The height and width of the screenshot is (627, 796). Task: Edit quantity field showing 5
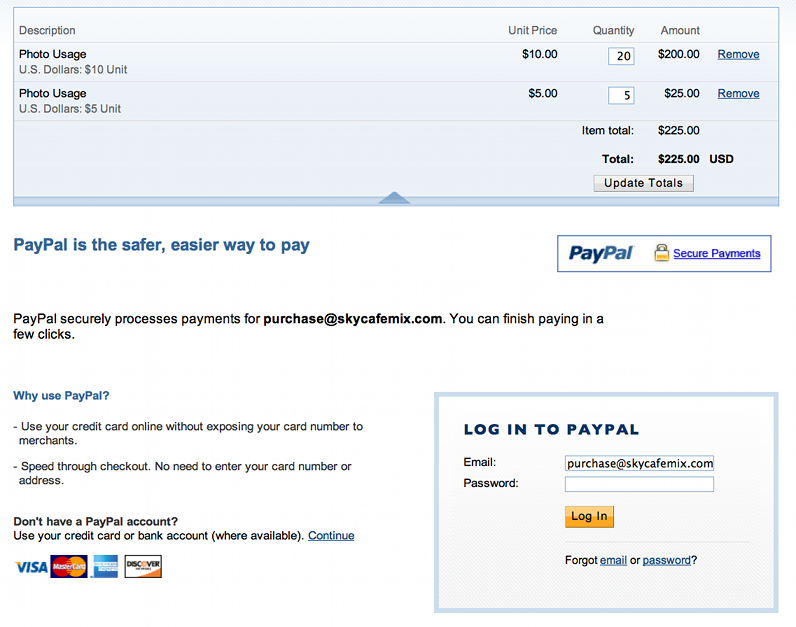(x=621, y=95)
